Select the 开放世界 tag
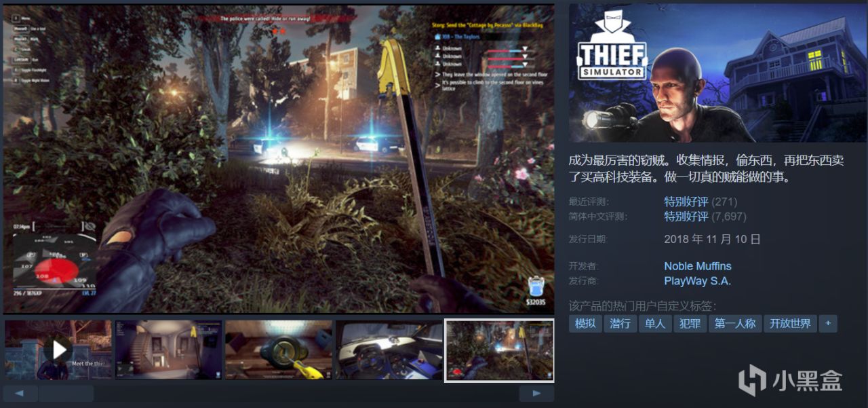Image resolution: width=868 pixels, height=408 pixels. (x=791, y=324)
